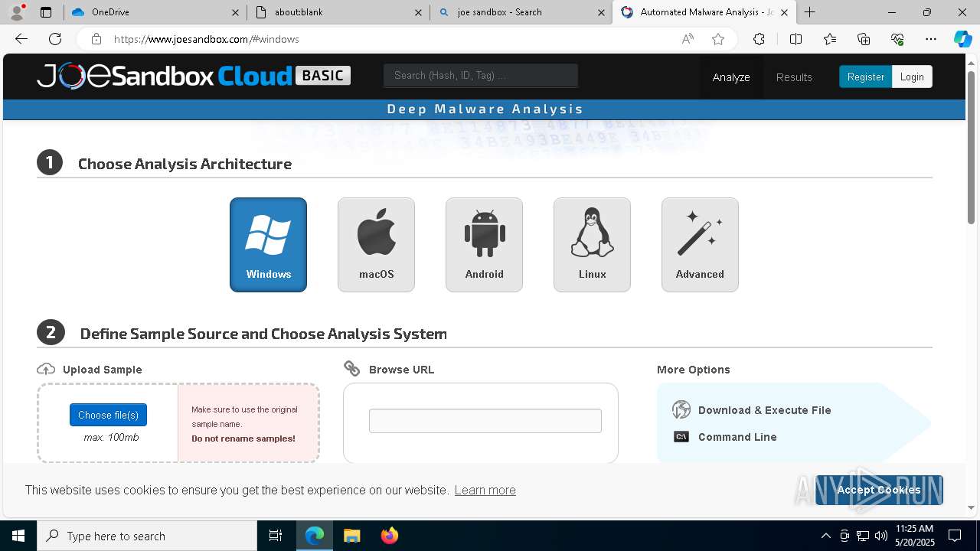Open Browser essentials heart icon
Image resolution: width=980 pixels, height=551 pixels.
point(897,39)
